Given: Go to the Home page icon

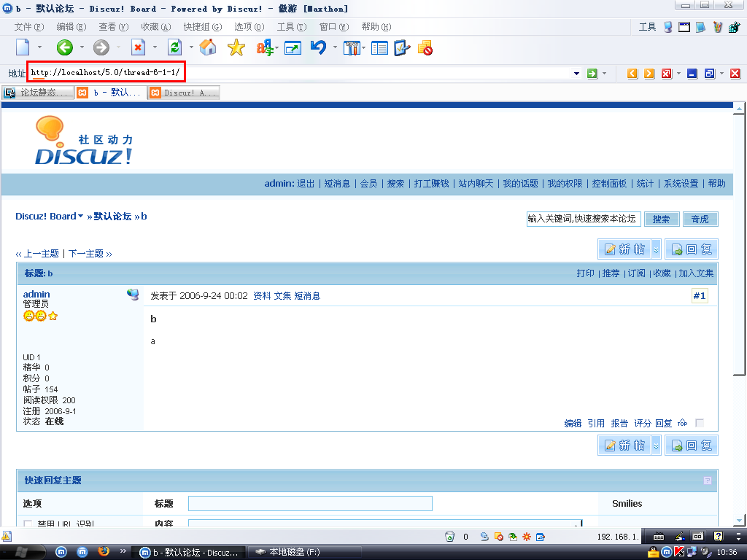Looking at the screenshot, I should 208,47.
